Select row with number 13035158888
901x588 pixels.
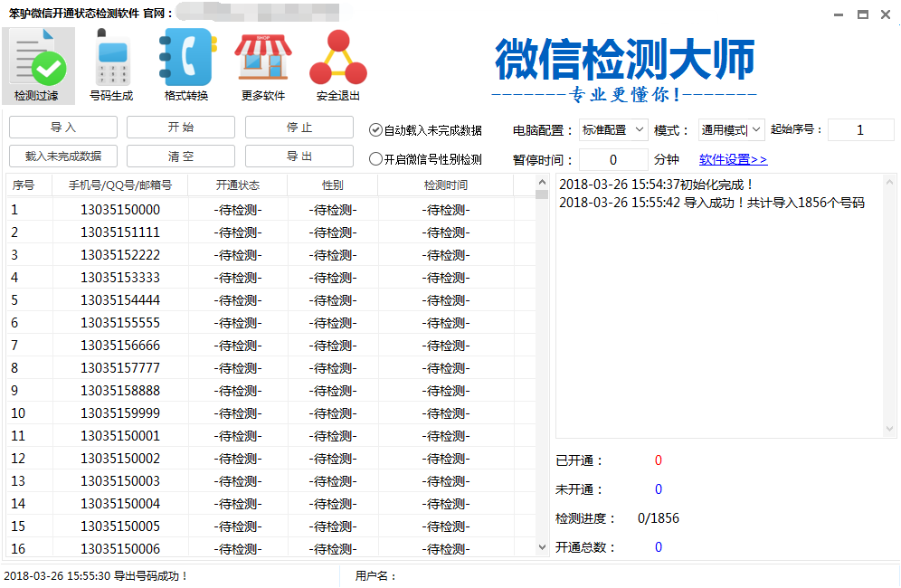pos(271,390)
